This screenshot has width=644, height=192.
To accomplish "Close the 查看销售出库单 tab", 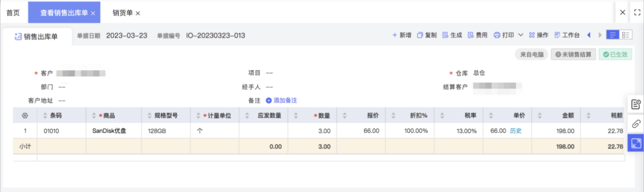I will (x=93, y=13).
